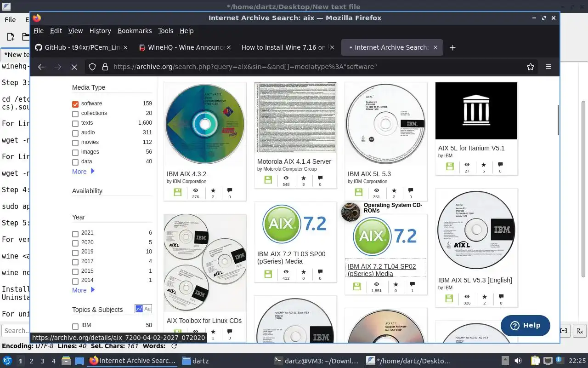Viewport: 588px width, 368px height.
Task: Click the floppy icon under Motorola AIX 4.1.4 Server
Action: 268,180
